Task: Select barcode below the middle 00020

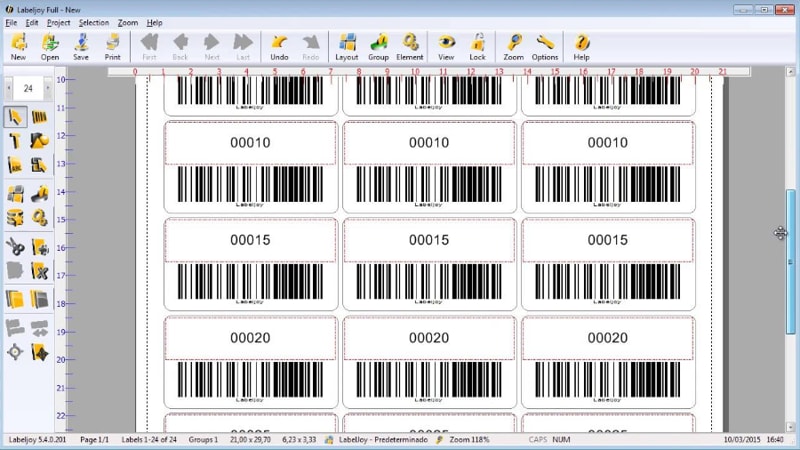Action: click(x=429, y=382)
